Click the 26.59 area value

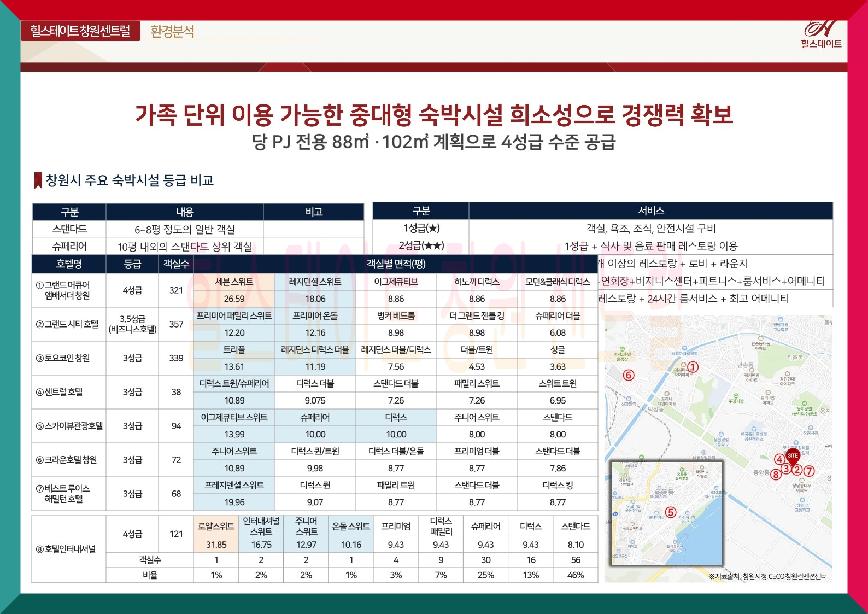[234, 299]
